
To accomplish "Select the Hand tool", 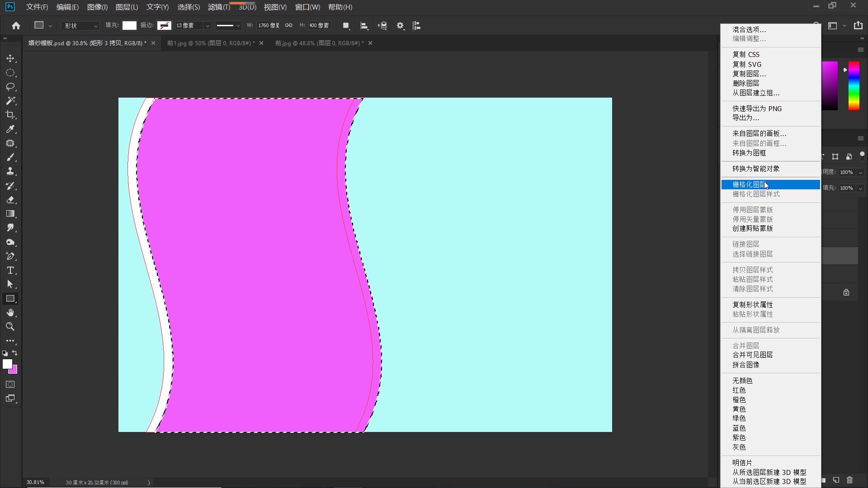I will point(10,313).
